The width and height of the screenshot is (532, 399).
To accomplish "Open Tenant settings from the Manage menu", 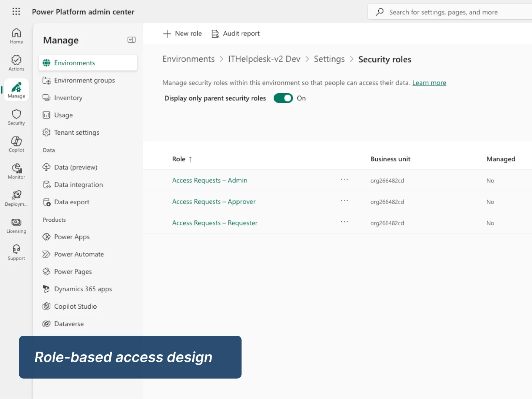I will pyautogui.click(x=77, y=132).
